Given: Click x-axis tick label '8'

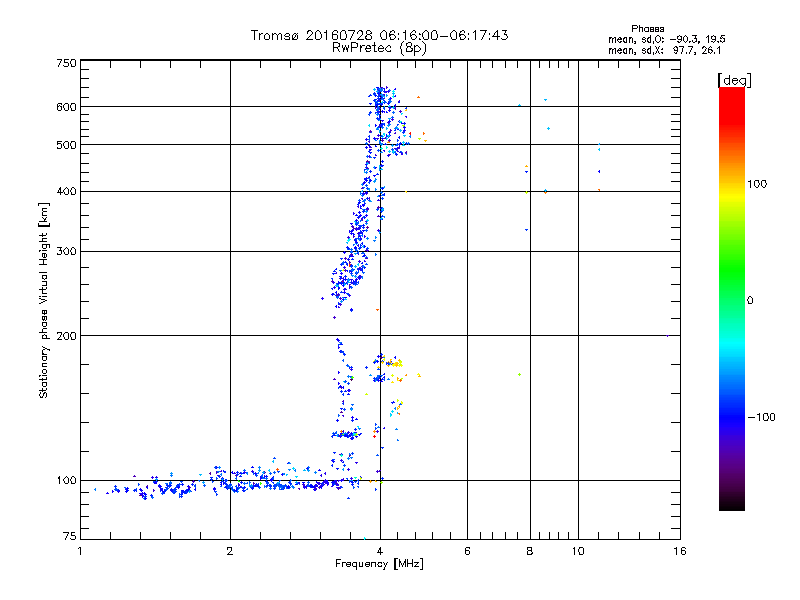Looking at the screenshot, I should tap(530, 551).
